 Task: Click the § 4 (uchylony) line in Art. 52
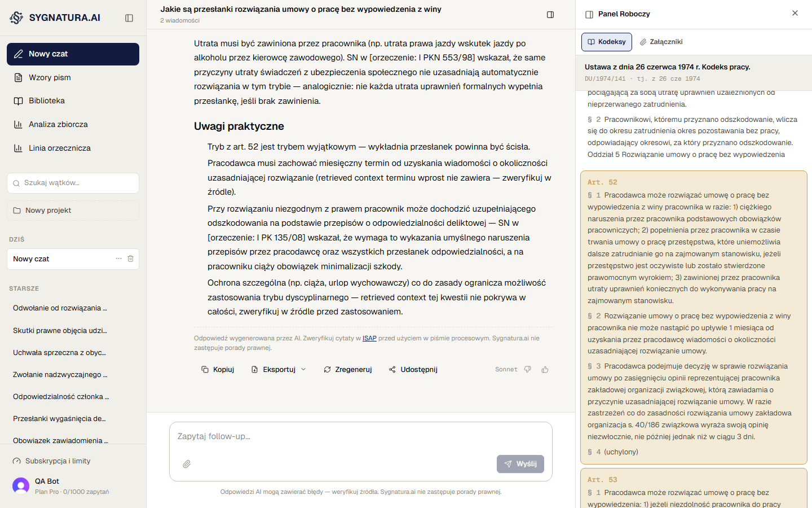point(613,452)
